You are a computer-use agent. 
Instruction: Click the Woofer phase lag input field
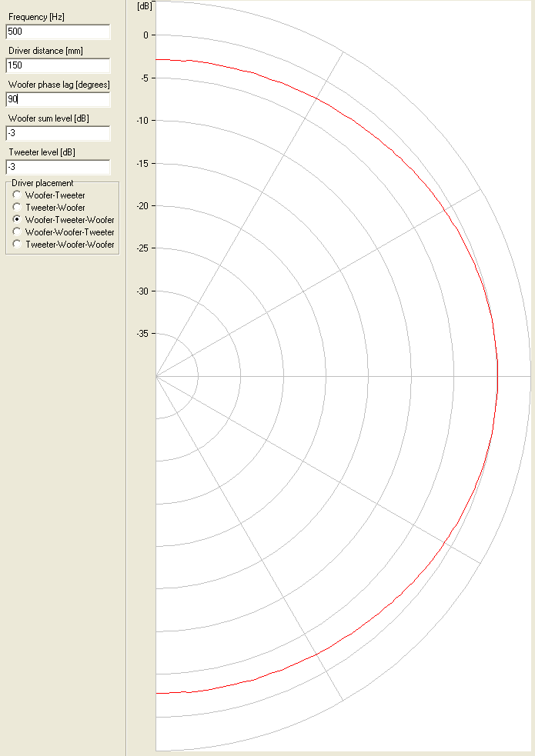58,99
